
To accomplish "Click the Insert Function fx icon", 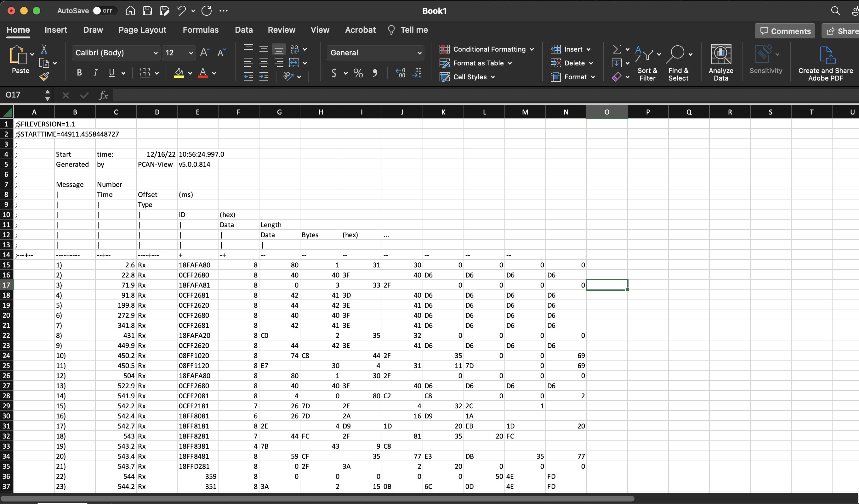I will (103, 95).
